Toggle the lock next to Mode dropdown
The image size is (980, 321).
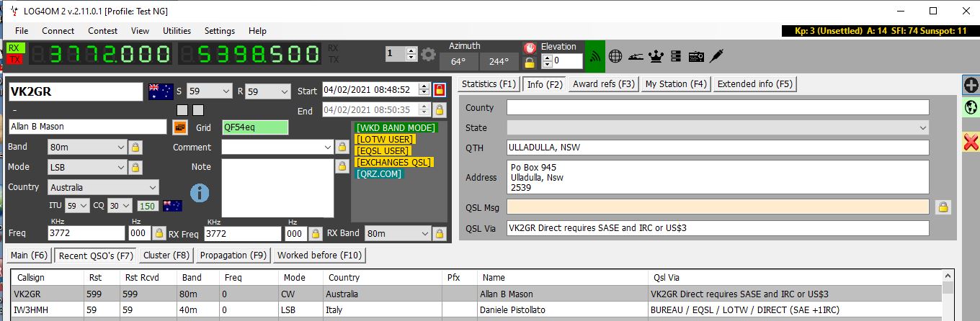[135, 167]
